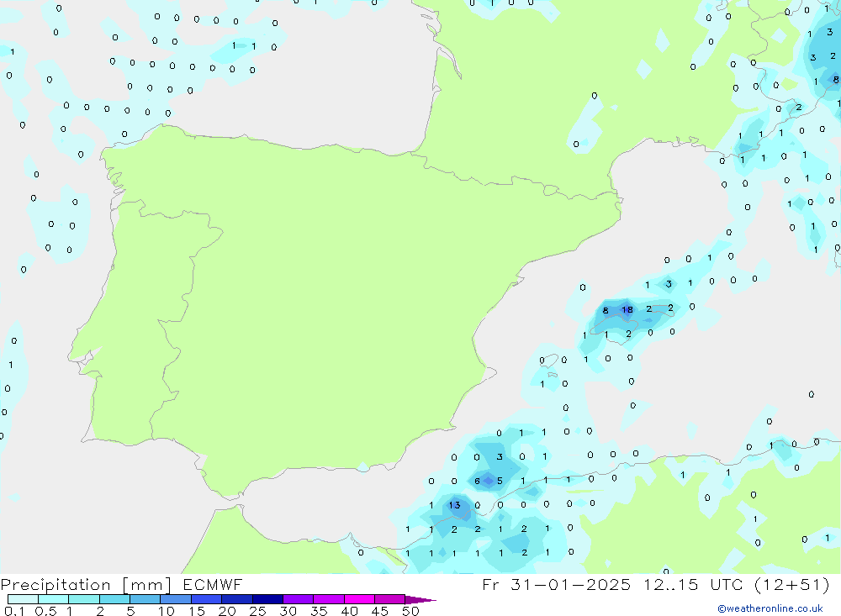This screenshot has width=841, height=616.
Task: Click the legend tick label '15'
Action: tap(197, 611)
